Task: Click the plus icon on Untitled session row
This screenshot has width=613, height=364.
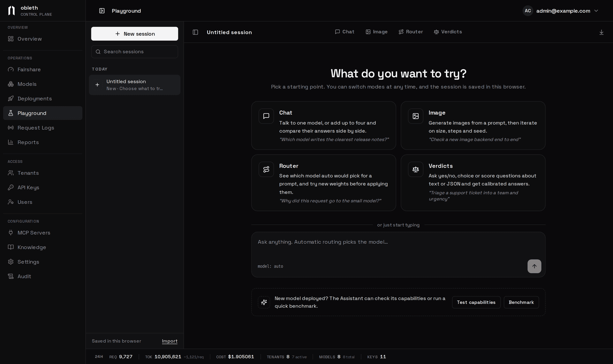Action: pyautogui.click(x=97, y=85)
